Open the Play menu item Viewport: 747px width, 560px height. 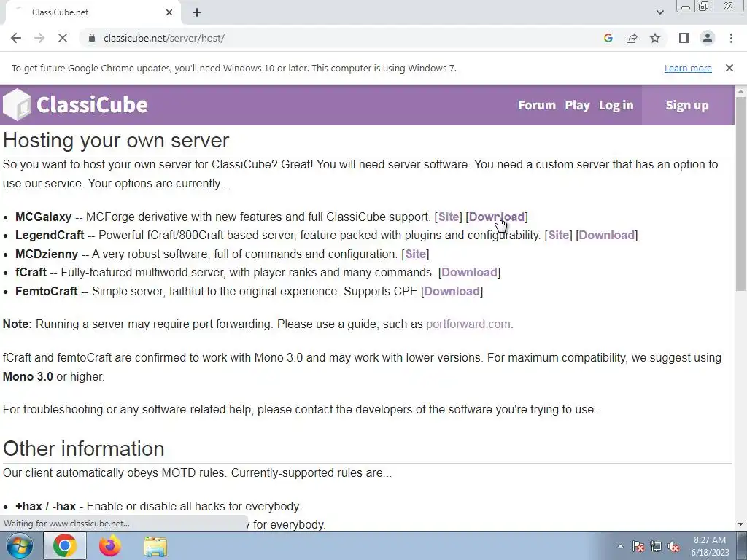(578, 105)
